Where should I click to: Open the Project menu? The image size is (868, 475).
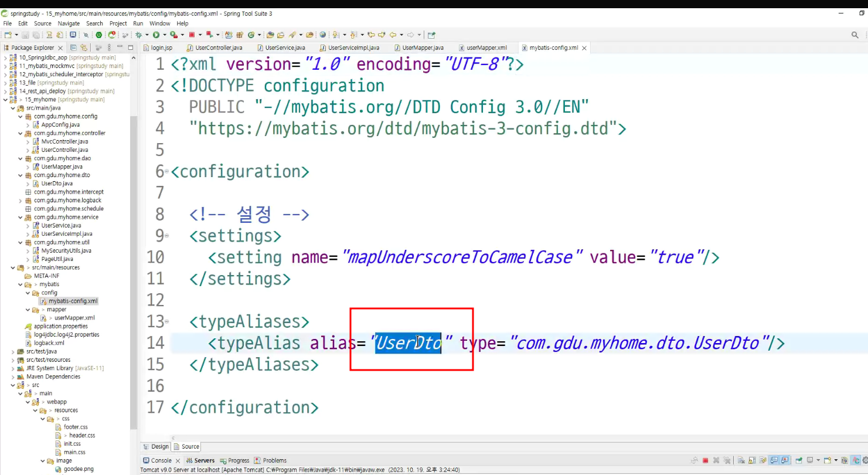click(x=118, y=23)
